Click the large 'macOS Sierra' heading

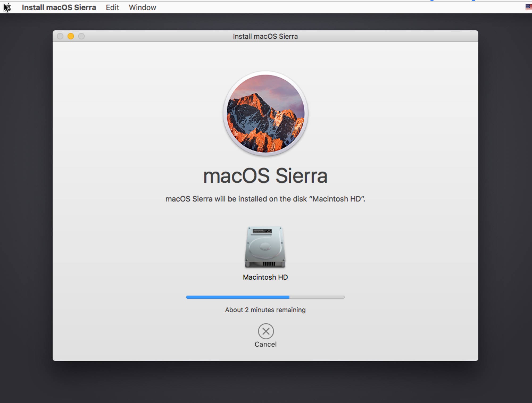click(x=265, y=176)
